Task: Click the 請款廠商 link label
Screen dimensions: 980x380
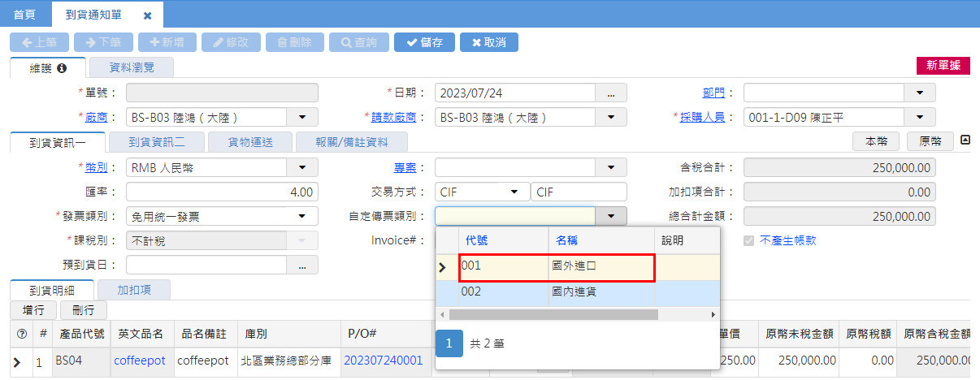Action: tap(394, 117)
